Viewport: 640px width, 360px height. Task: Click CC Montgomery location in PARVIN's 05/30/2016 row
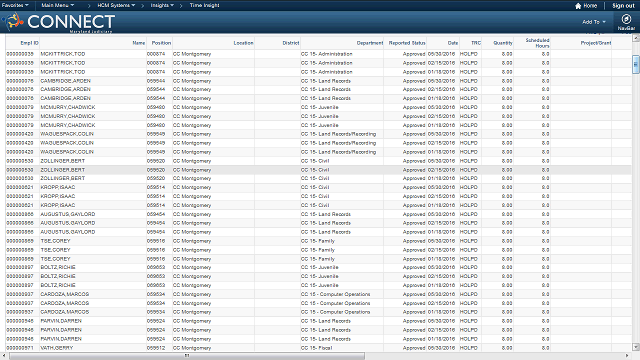(x=192, y=321)
